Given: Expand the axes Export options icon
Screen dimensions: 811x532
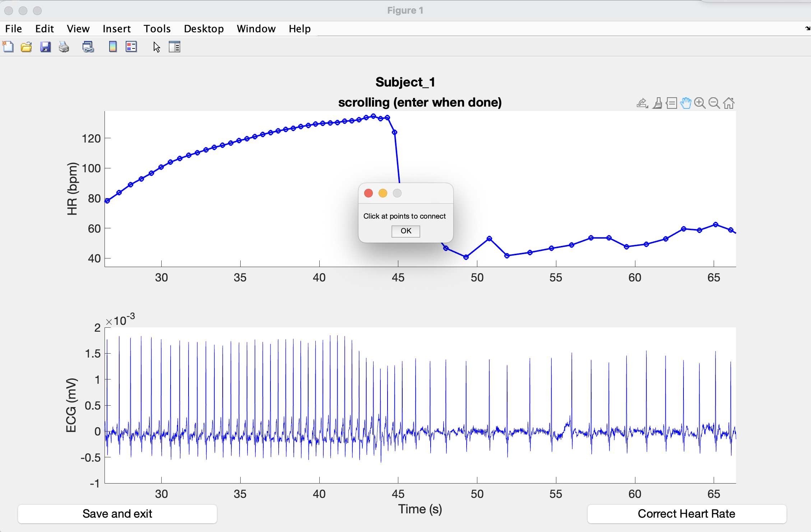Looking at the screenshot, I should pyautogui.click(x=642, y=103).
